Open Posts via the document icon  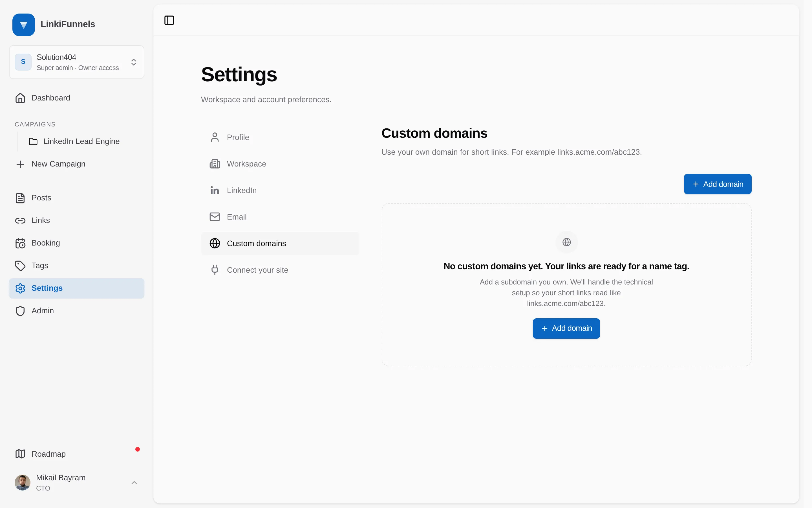point(20,198)
